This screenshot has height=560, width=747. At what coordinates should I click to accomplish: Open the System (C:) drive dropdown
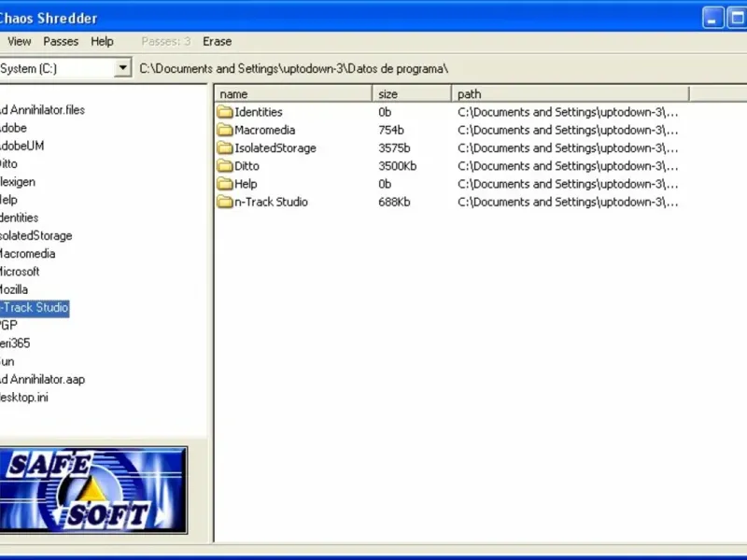click(123, 68)
